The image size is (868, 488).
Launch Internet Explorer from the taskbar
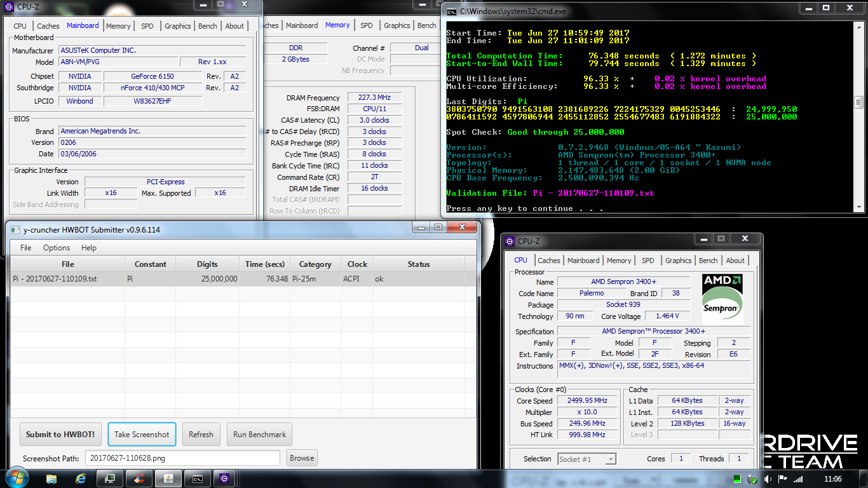81,478
